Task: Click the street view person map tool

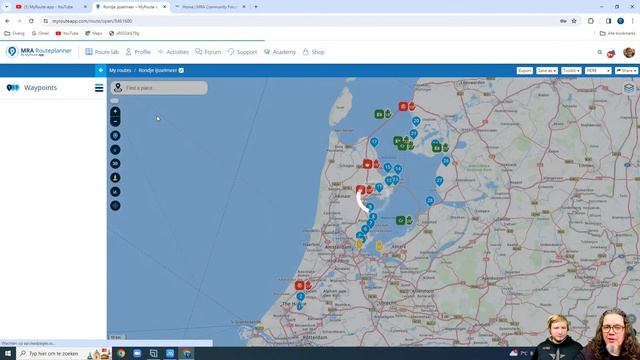Action: click(115, 178)
